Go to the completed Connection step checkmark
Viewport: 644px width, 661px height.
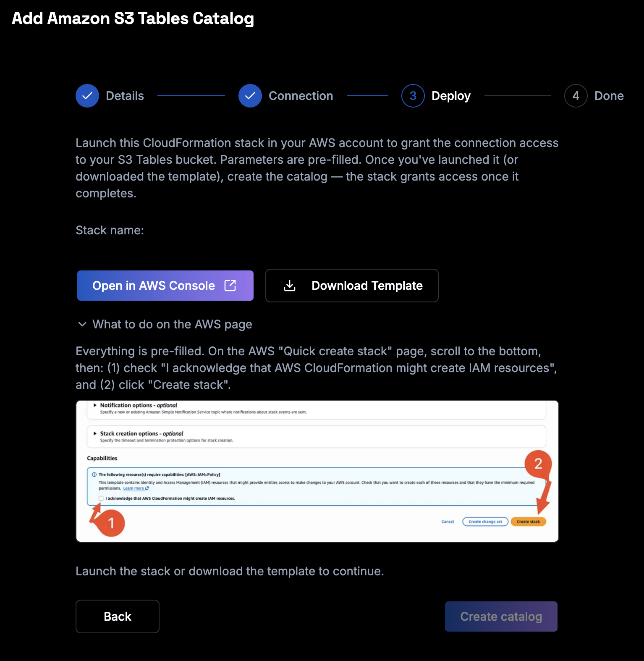click(250, 96)
